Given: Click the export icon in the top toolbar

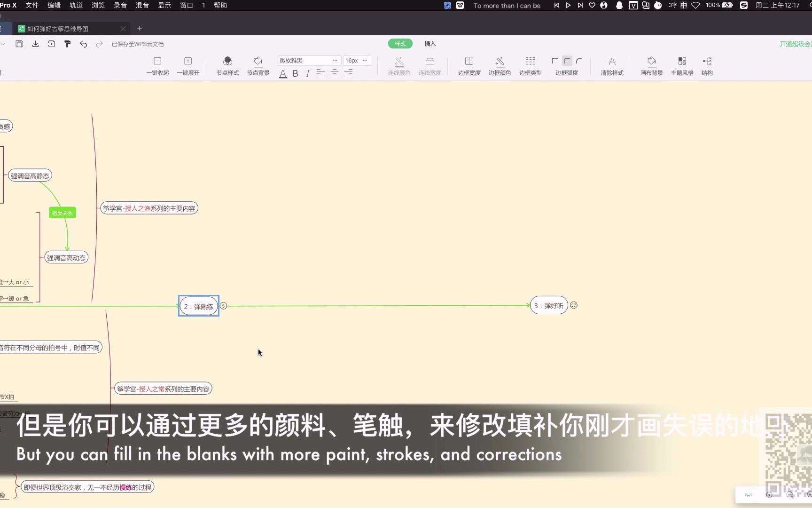Looking at the screenshot, I should [x=51, y=44].
